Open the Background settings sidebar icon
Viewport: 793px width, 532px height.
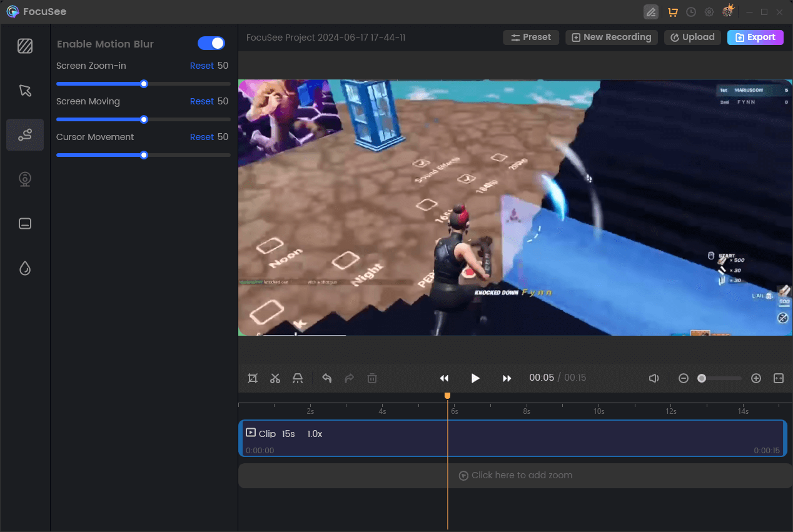[x=25, y=46]
